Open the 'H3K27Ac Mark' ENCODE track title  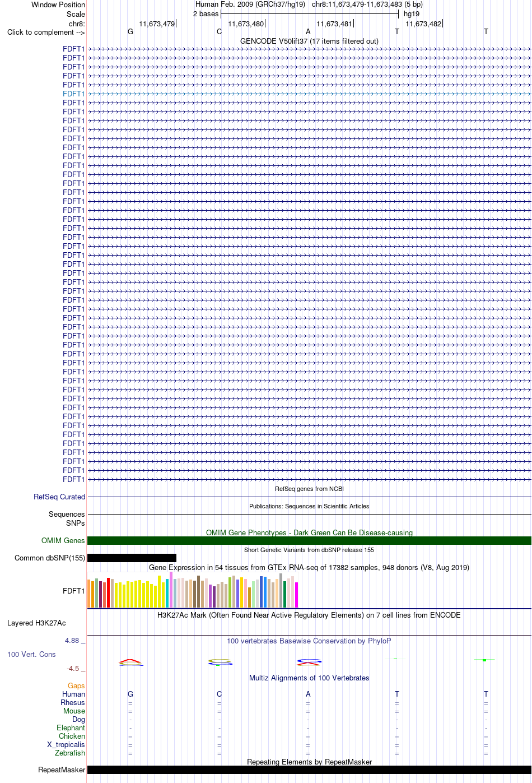309,615
